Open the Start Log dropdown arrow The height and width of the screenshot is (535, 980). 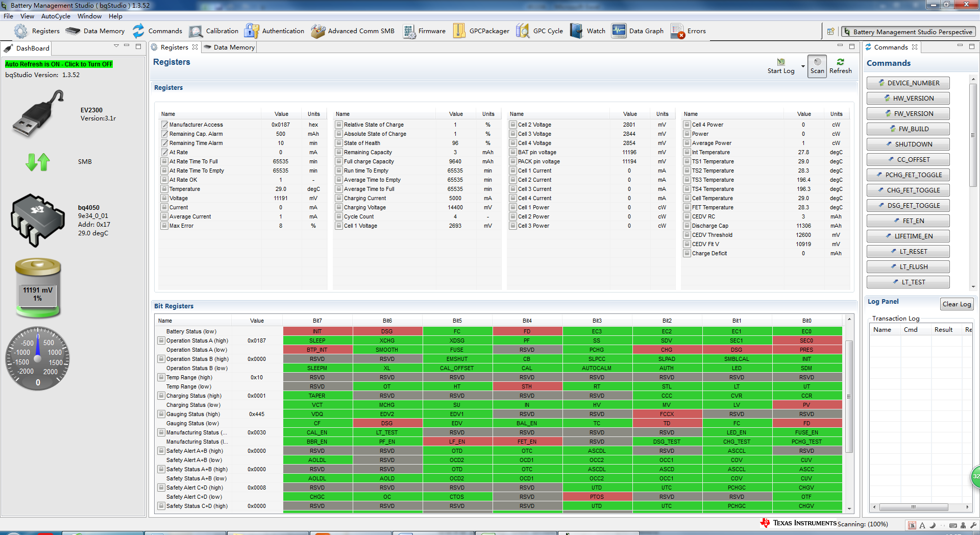click(x=803, y=66)
